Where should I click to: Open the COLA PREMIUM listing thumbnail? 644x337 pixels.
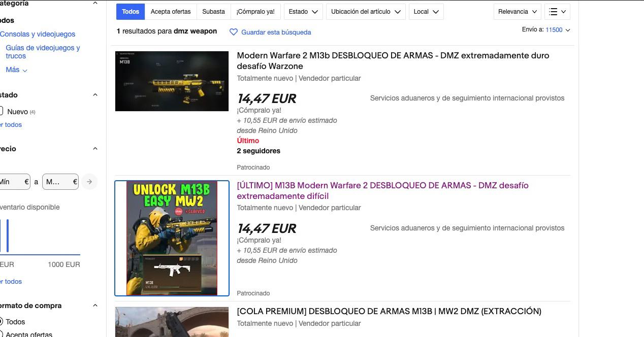(x=172, y=322)
